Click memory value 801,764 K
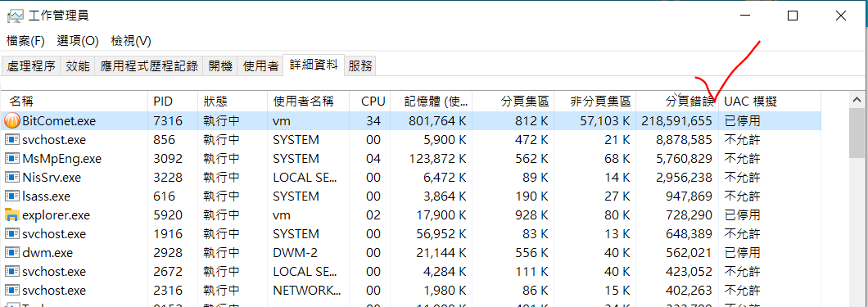868x307 pixels. tap(438, 120)
